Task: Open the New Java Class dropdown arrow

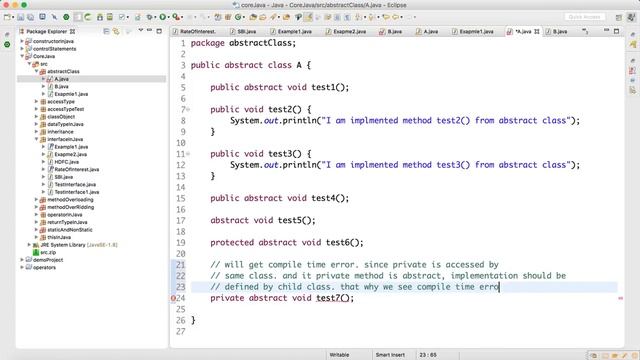Action: (244, 17)
